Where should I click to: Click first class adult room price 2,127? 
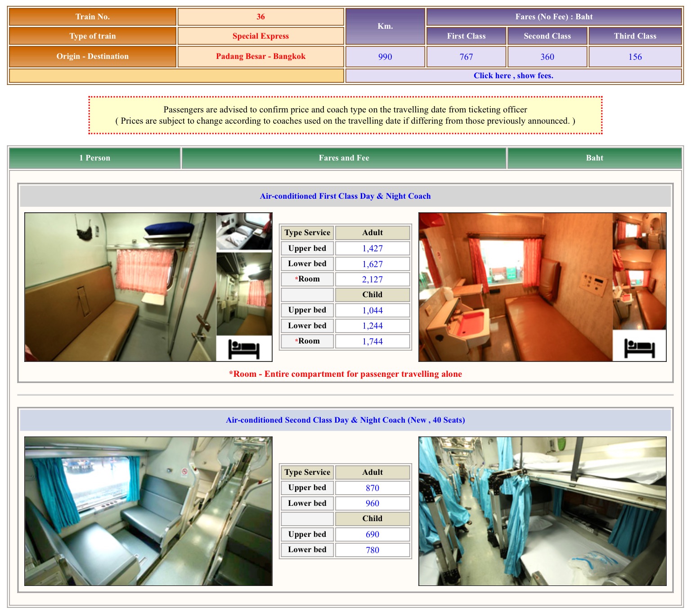point(372,279)
